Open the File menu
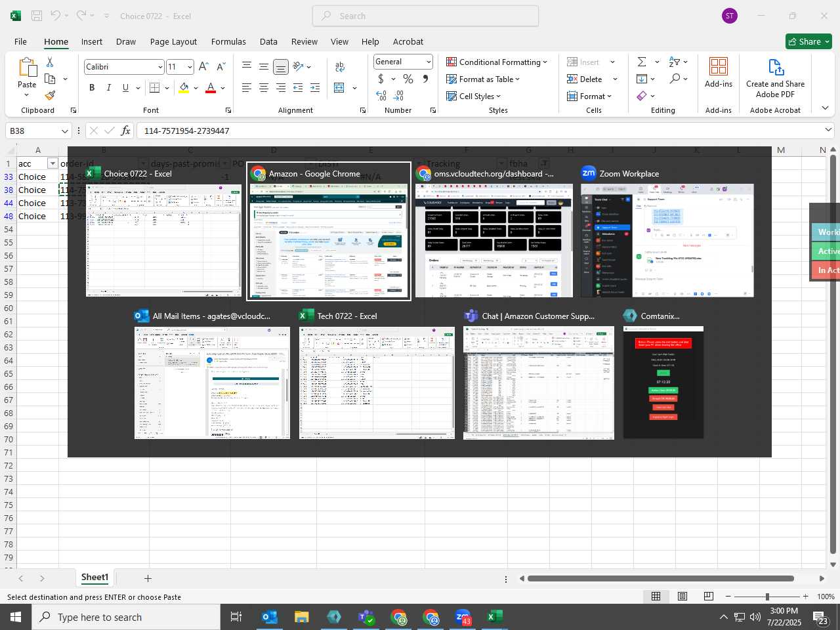Image resolution: width=840 pixels, height=630 pixels. [x=20, y=41]
